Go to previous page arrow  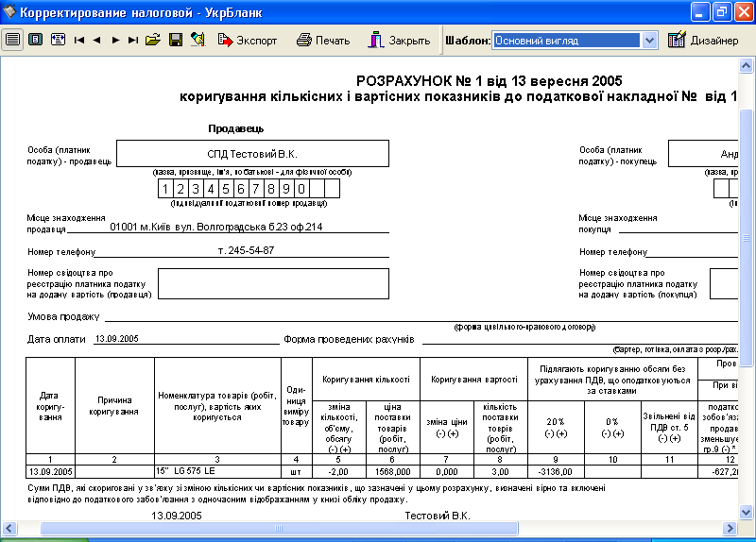(96, 41)
